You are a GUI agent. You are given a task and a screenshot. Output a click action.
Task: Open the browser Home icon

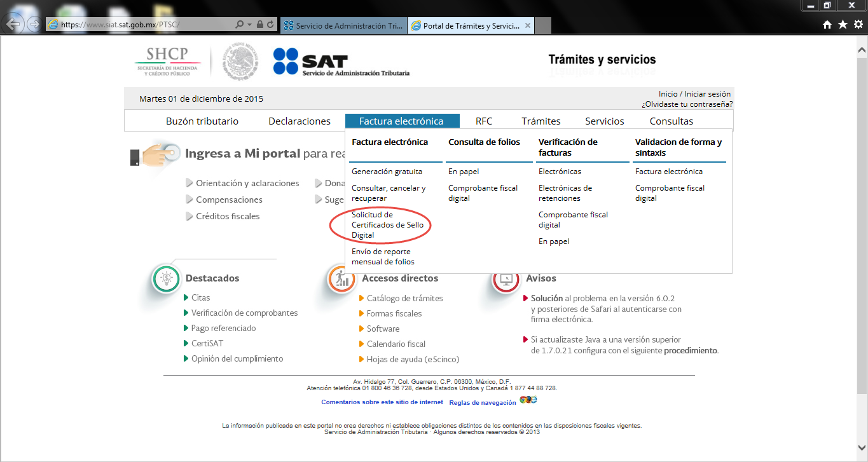tap(827, 25)
